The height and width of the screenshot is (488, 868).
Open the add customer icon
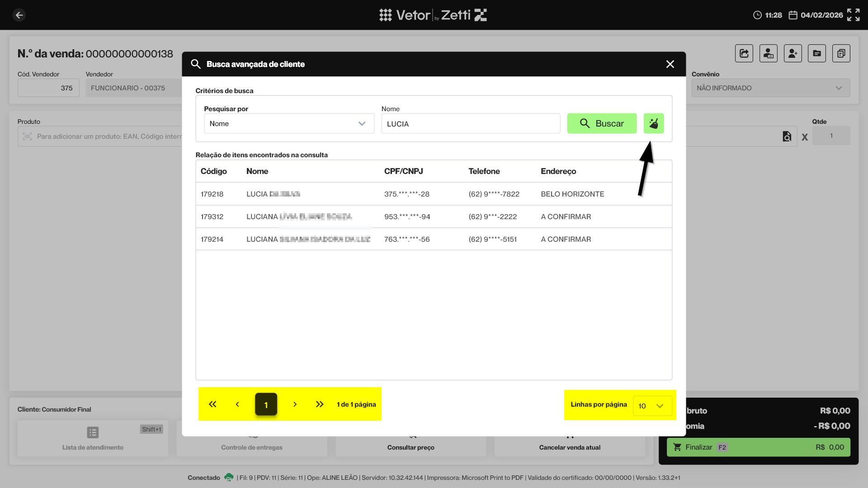click(793, 53)
